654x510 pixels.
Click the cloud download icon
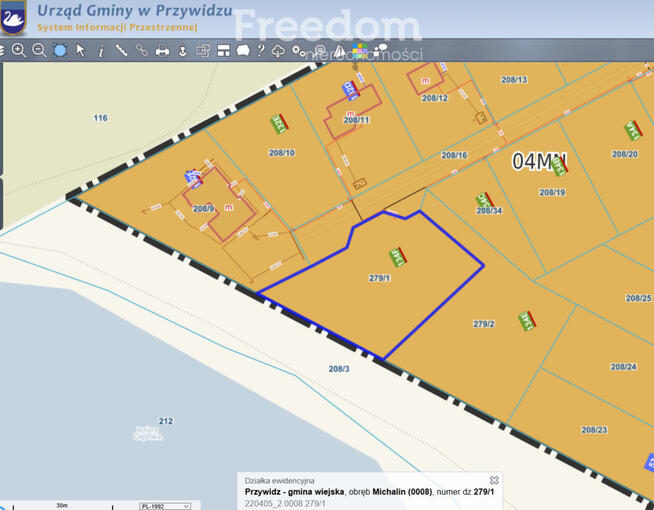[278, 50]
